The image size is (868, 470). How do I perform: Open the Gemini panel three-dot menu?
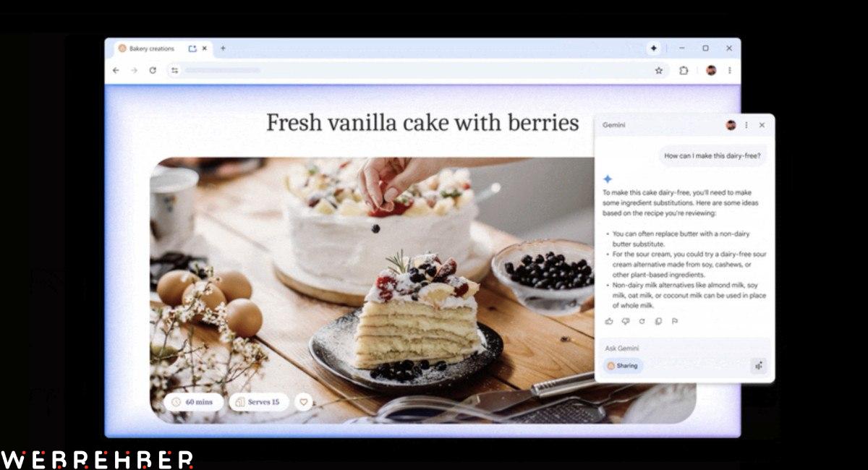(746, 125)
